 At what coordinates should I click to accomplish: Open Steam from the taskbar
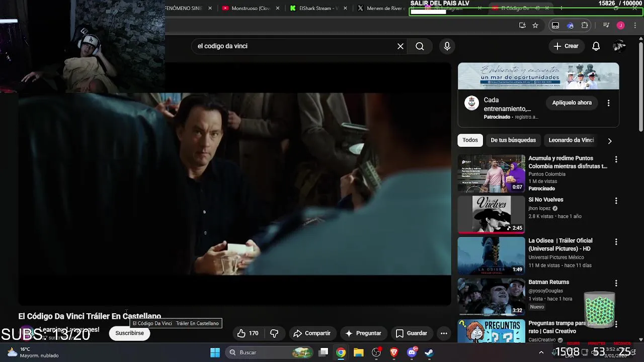coord(429,352)
